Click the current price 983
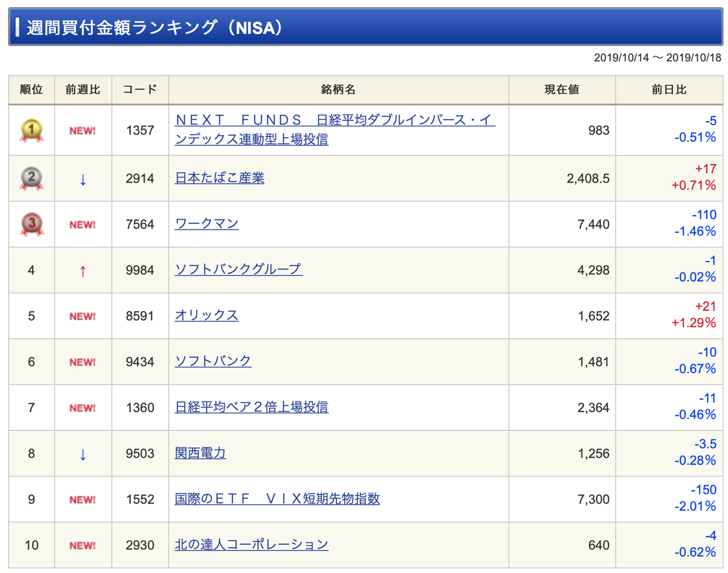728x573 pixels. click(x=599, y=131)
